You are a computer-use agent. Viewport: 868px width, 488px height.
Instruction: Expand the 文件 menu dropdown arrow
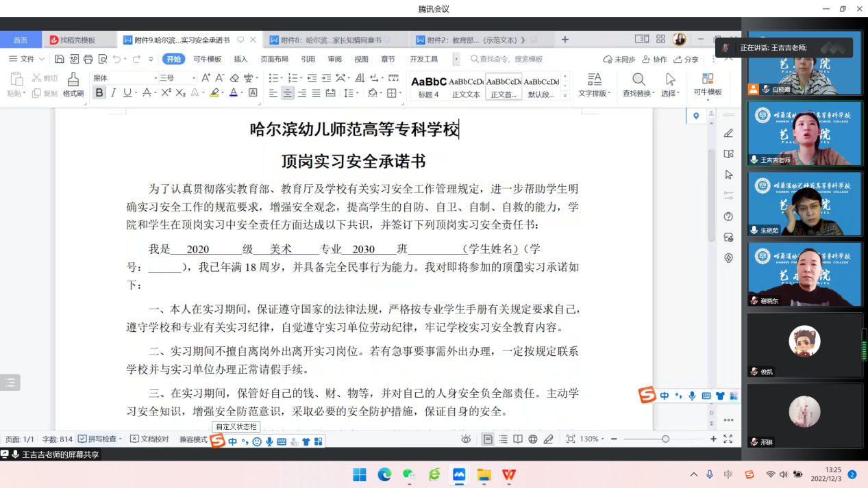pos(42,60)
